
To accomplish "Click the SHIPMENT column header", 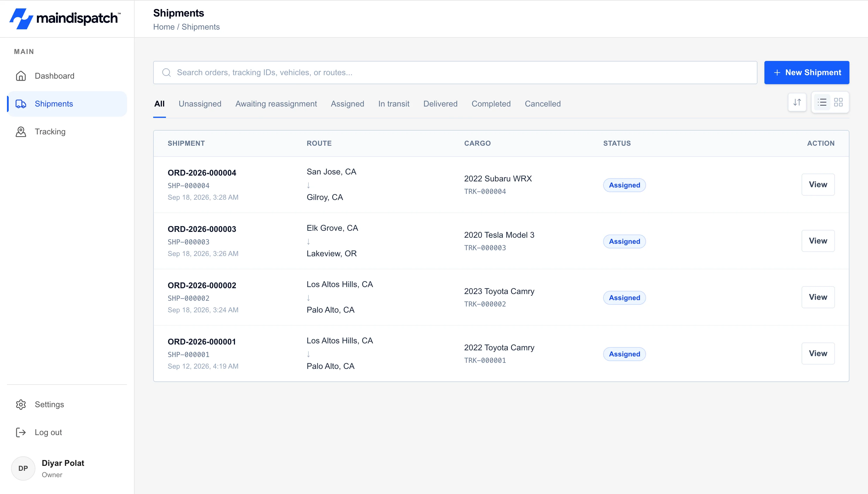I will tap(186, 143).
